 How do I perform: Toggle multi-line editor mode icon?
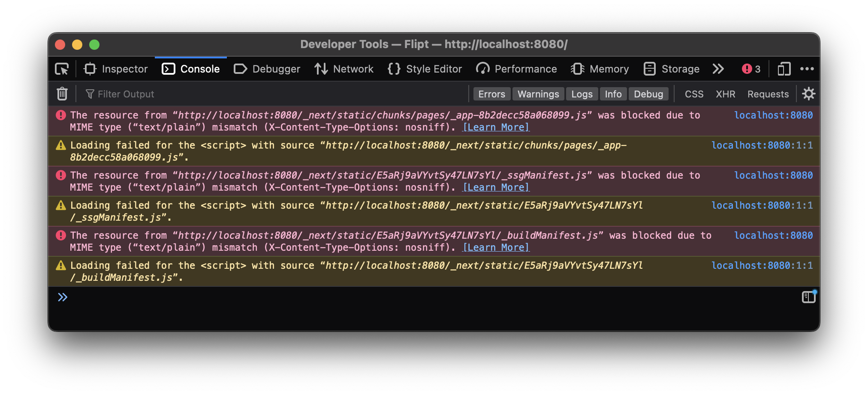pos(808,297)
